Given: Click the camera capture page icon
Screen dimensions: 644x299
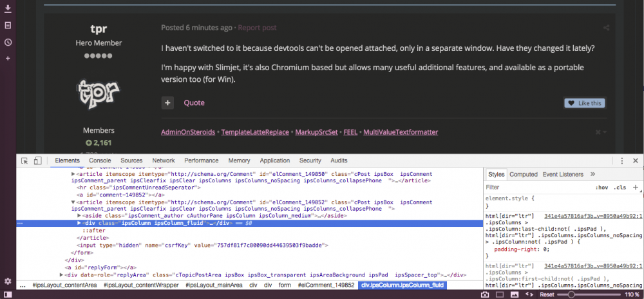Looking at the screenshot, I should point(485,294).
